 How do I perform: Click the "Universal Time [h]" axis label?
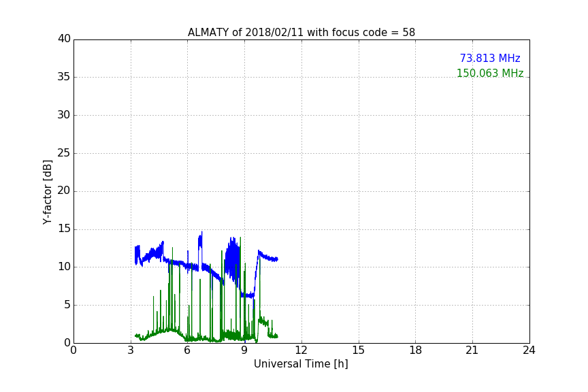coord(301,364)
